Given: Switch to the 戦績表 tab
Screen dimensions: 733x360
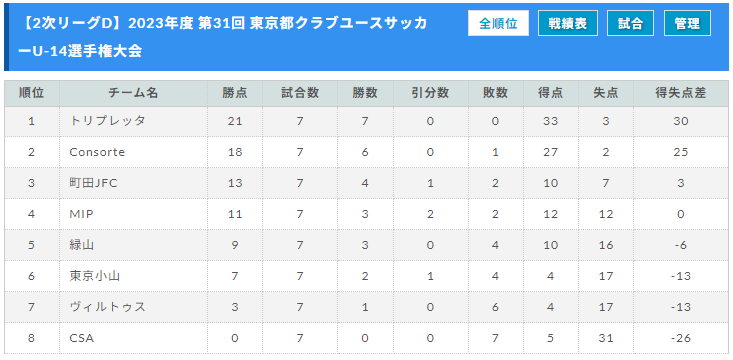Looking at the screenshot, I should tap(568, 23).
